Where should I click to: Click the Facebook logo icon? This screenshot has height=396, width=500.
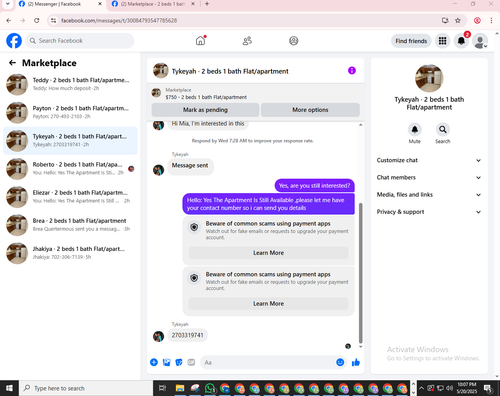click(14, 41)
